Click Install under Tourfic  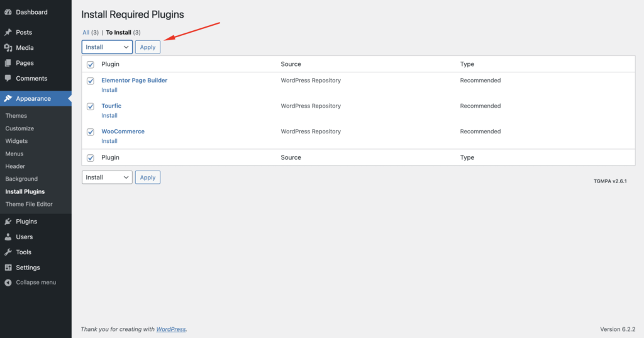click(109, 116)
